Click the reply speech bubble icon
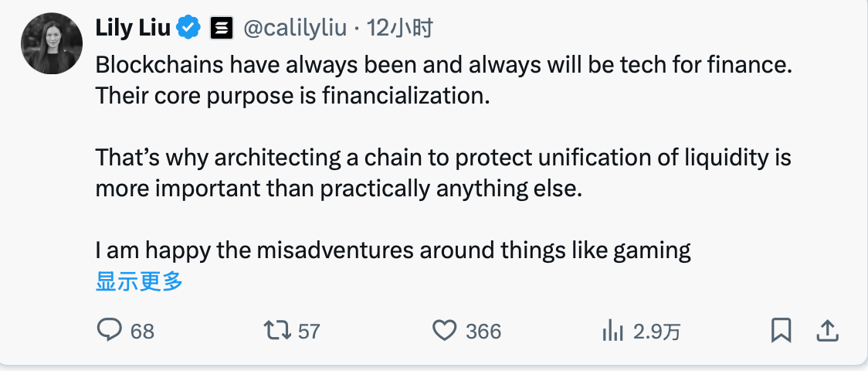868x371 pixels. [x=109, y=331]
